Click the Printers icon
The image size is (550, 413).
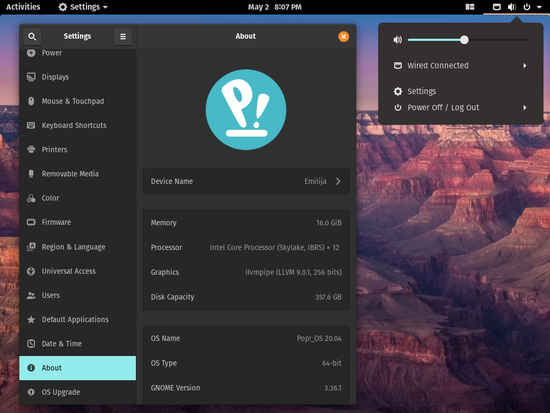pos(31,149)
